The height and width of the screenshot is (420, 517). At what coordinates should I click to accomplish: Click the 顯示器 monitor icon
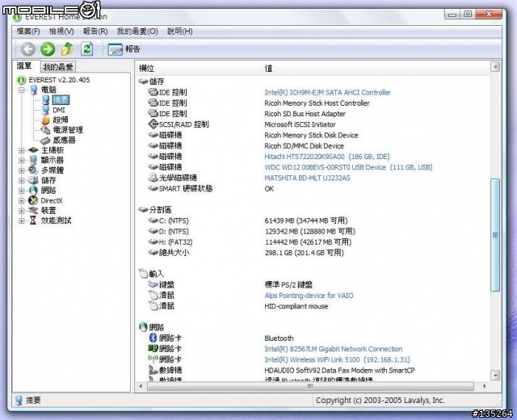pyautogui.click(x=33, y=160)
